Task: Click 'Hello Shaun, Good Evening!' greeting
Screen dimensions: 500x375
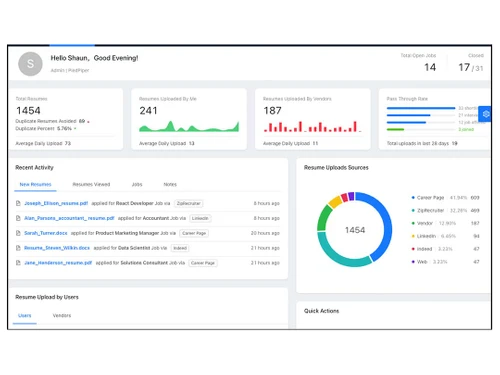Action: pyautogui.click(x=94, y=58)
